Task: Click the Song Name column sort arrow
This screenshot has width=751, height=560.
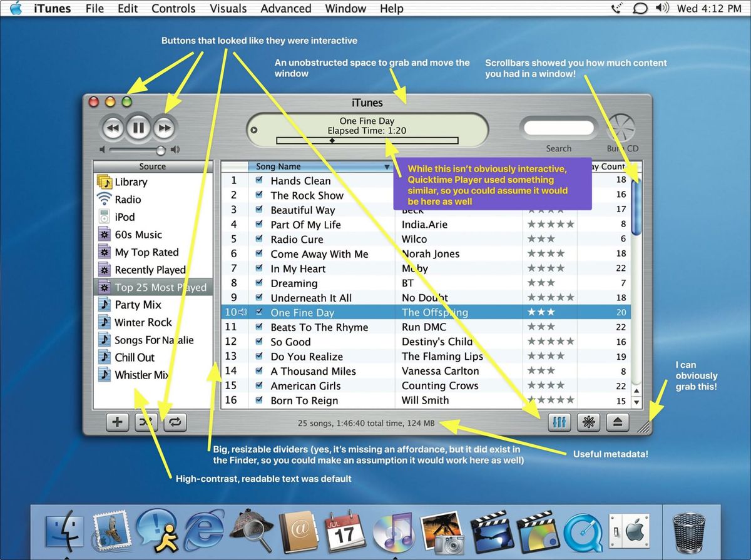Action: (x=387, y=167)
